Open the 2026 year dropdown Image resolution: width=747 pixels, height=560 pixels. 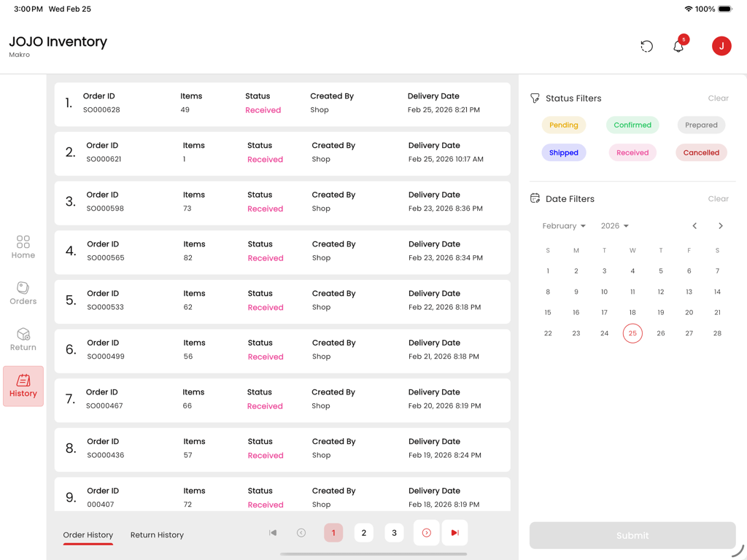614,226
